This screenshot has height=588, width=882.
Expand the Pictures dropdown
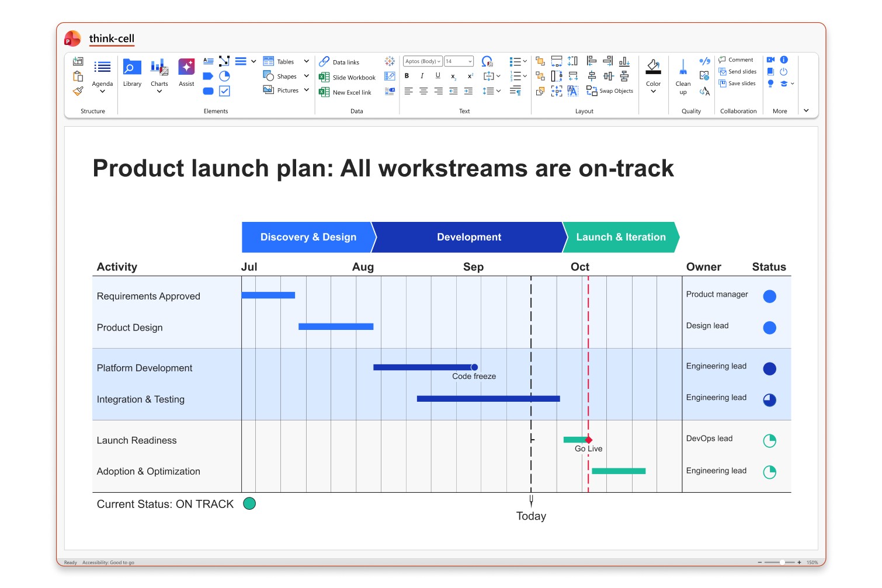(x=306, y=91)
